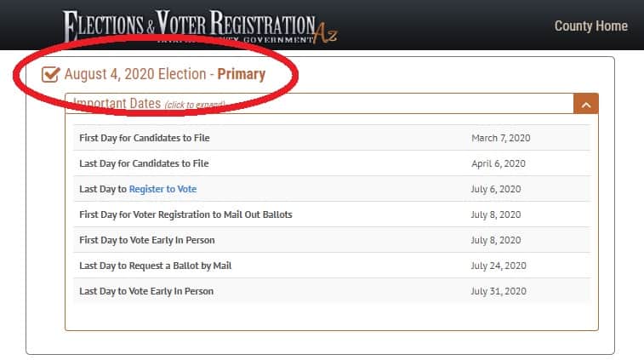Click the July 24, 2020 date
Screen dimensions: 644x360
[499, 266]
